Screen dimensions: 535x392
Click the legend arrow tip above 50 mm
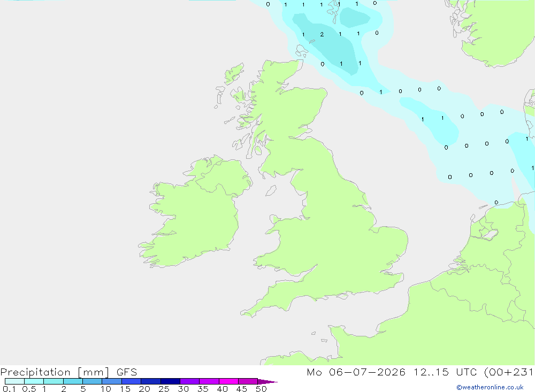click(267, 382)
